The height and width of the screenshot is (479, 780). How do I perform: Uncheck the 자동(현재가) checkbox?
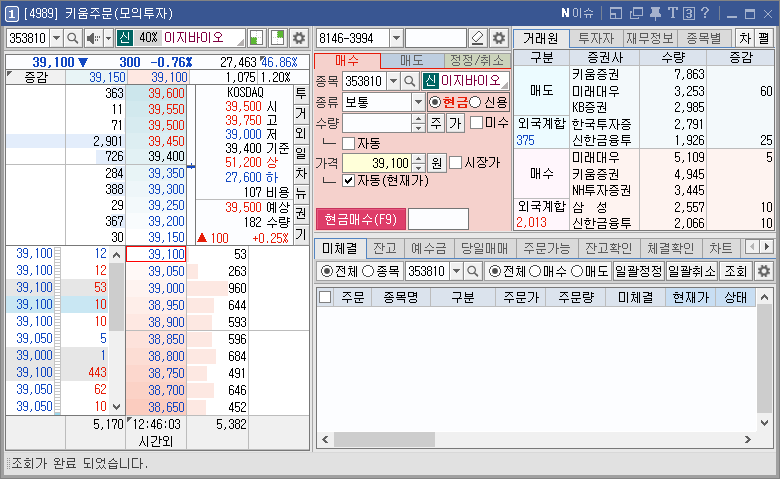pos(349,180)
